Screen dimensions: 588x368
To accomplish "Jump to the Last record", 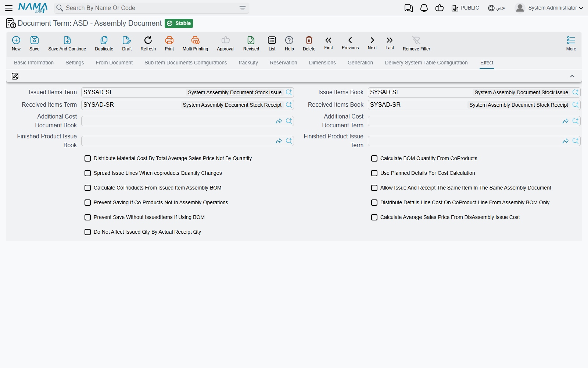I will click(390, 43).
